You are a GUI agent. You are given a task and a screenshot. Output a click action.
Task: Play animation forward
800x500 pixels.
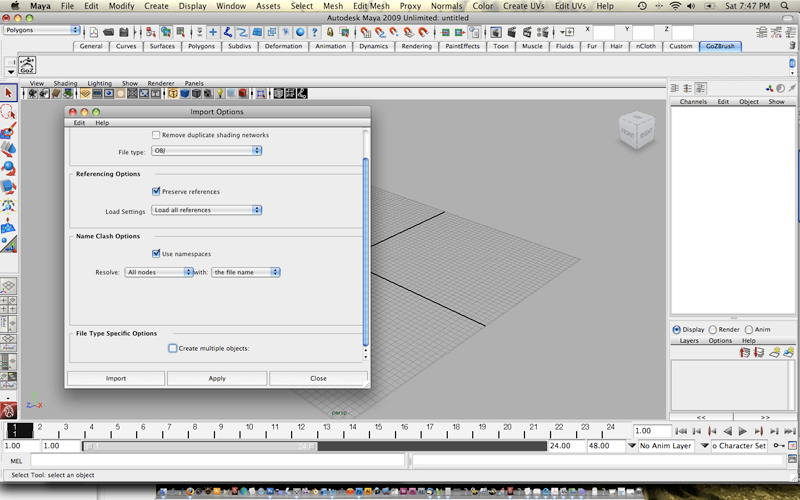click(742, 431)
